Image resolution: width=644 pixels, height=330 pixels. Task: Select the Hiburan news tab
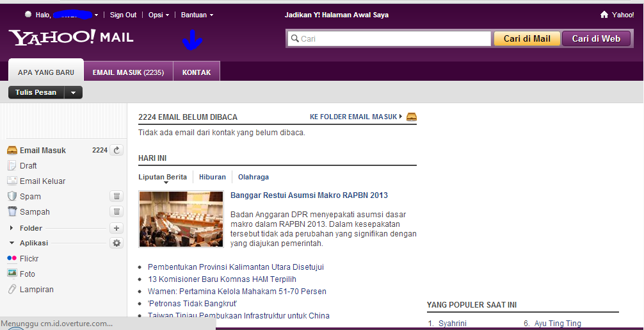point(213,177)
